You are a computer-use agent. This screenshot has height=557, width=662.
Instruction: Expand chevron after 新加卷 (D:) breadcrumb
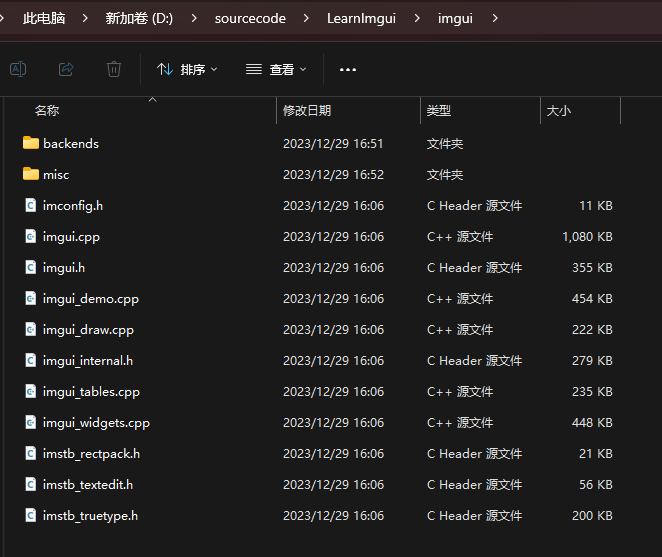point(194,18)
